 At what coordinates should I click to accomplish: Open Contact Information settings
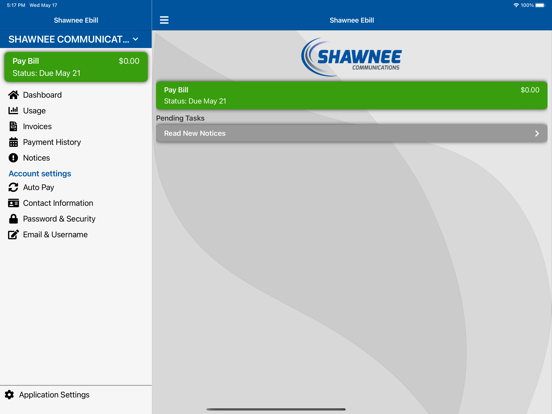pyautogui.click(x=58, y=203)
